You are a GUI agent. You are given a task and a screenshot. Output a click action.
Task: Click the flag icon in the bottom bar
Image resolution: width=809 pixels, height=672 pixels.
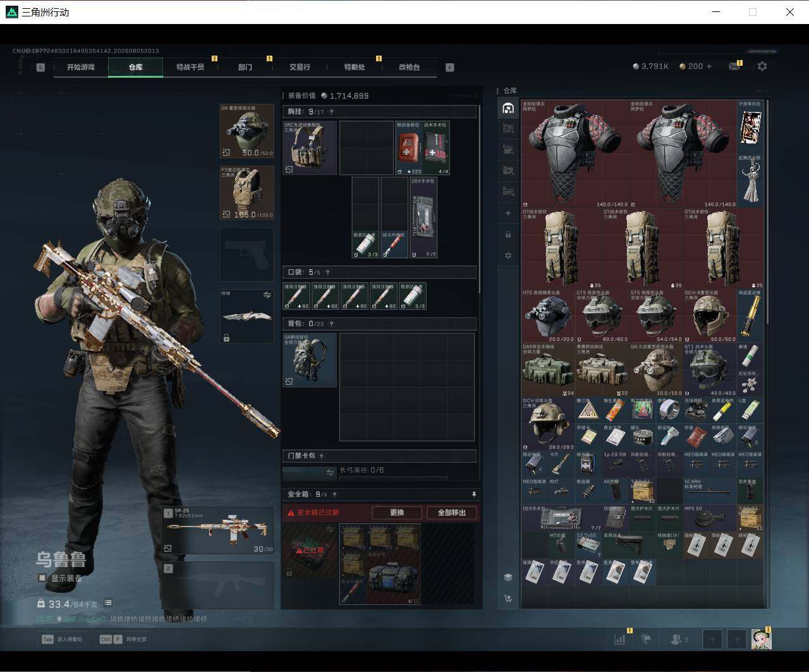[646, 639]
